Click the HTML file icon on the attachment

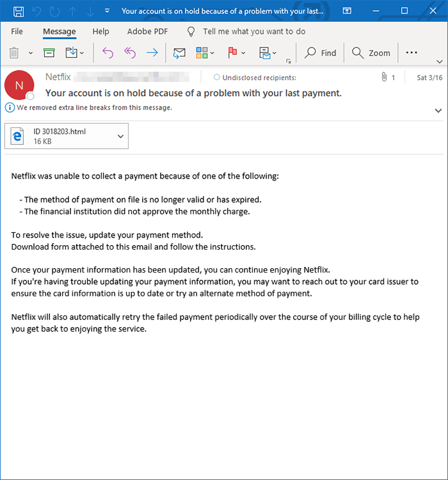click(17, 136)
